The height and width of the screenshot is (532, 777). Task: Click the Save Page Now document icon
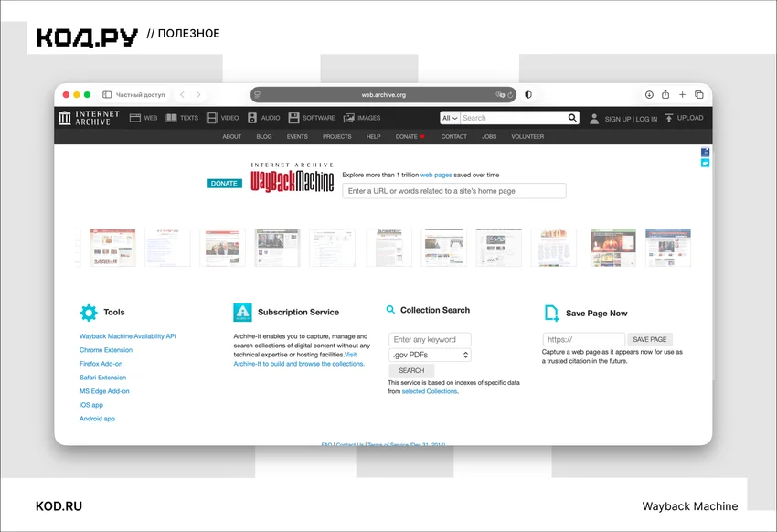click(551, 313)
